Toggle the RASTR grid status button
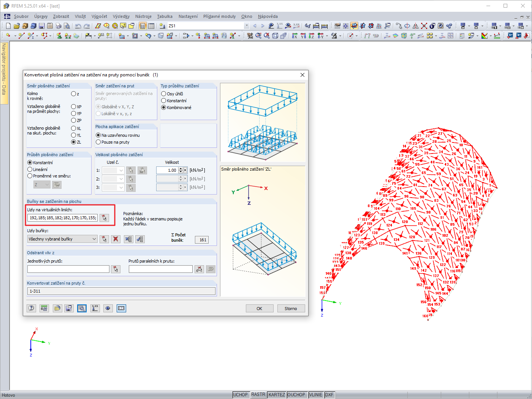This screenshot has height=399, width=532. (x=258, y=395)
